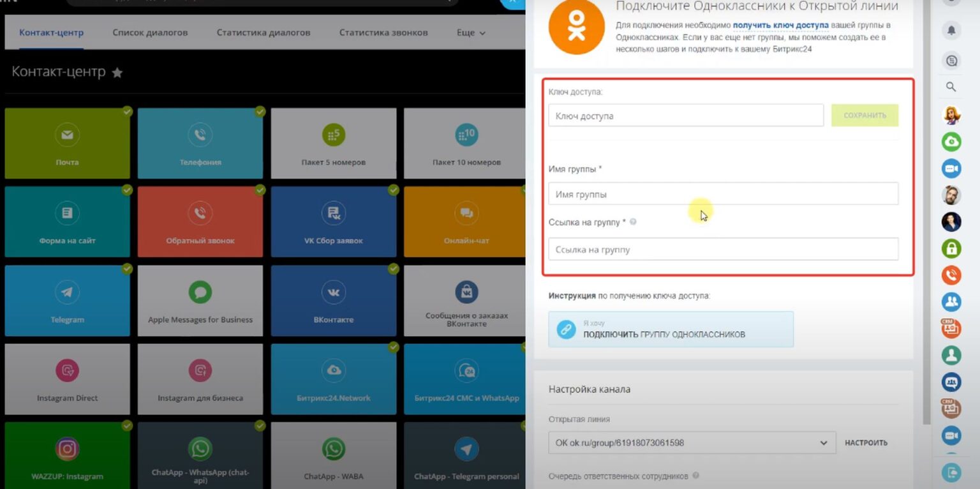Focus the Имя группы input field
This screenshot has width=980, height=489.
723,194
